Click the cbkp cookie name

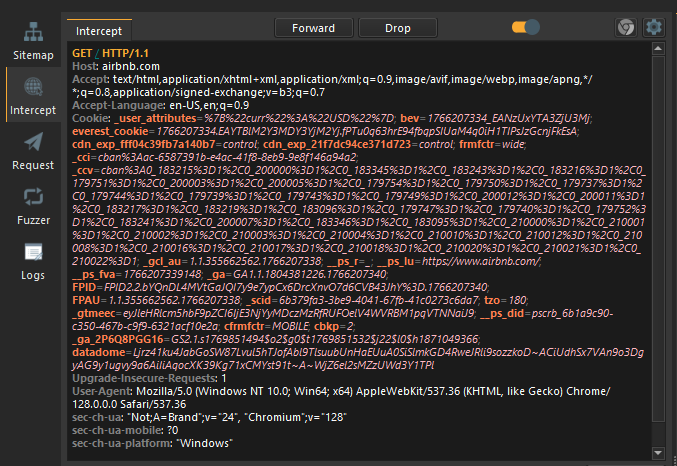pyautogui.click(x=327, y=326)
